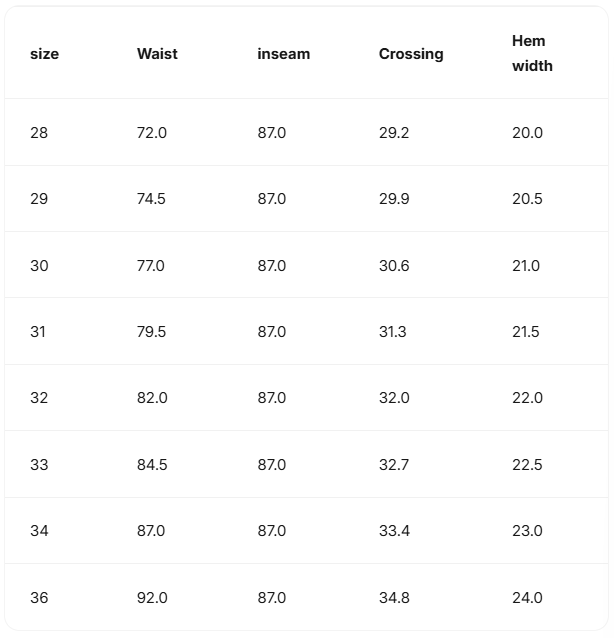
Task: Click the 'size' column header
Action: [44, 54]
